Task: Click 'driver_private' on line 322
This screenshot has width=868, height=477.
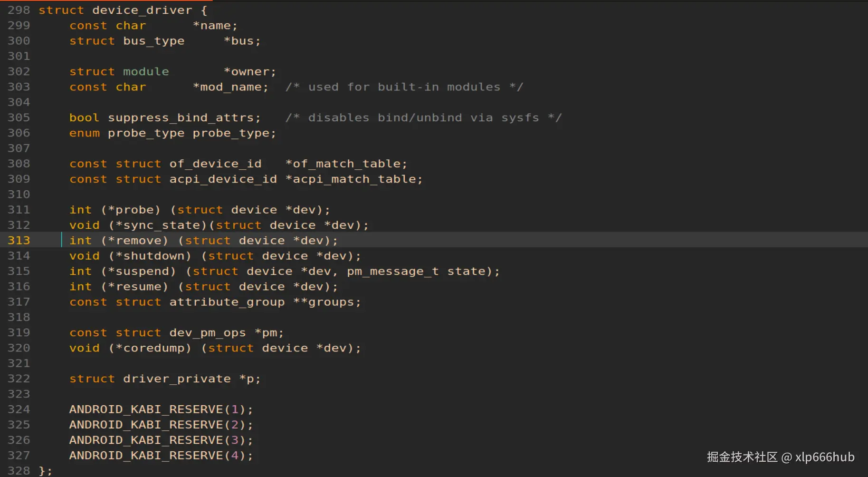Action: pos(177,379)
